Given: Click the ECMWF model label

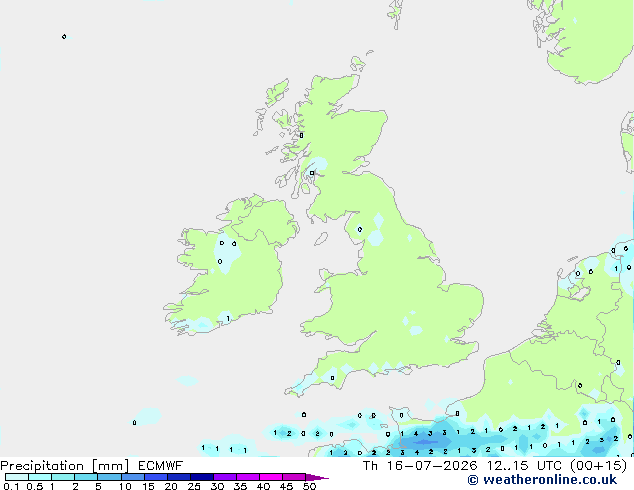Looking at the screenshot, I should tap(161, 466).
